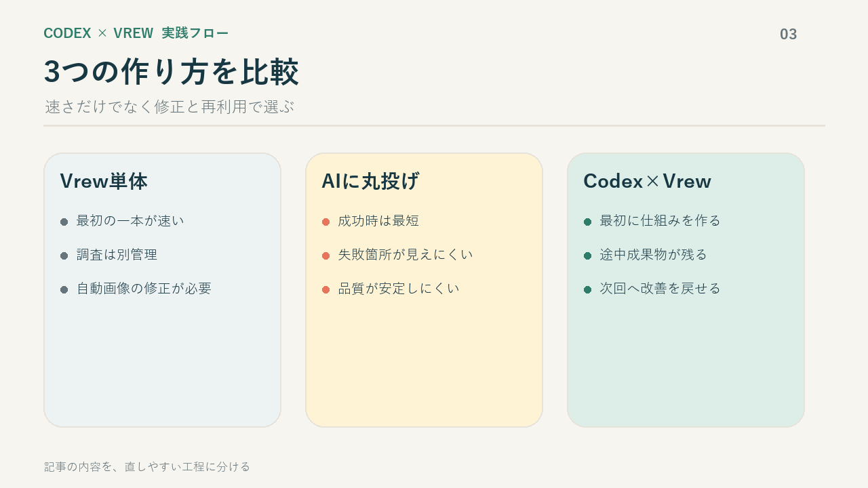The width and height of the screenshot is (868, 488).
Task: Click the slide number 03
Action: 789,35
